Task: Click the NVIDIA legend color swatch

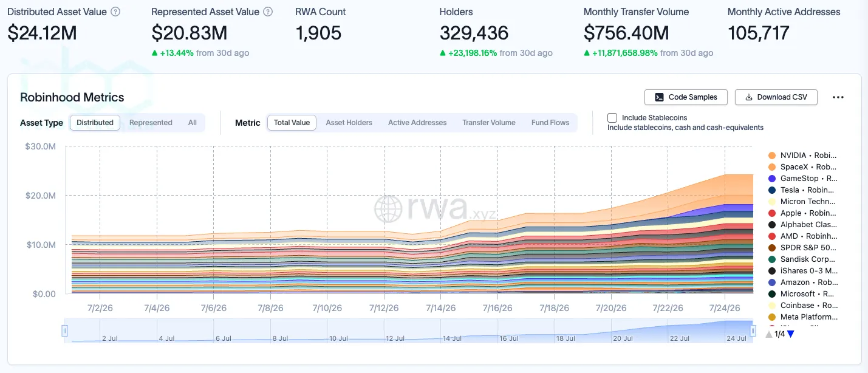Action: coord(772,156)
